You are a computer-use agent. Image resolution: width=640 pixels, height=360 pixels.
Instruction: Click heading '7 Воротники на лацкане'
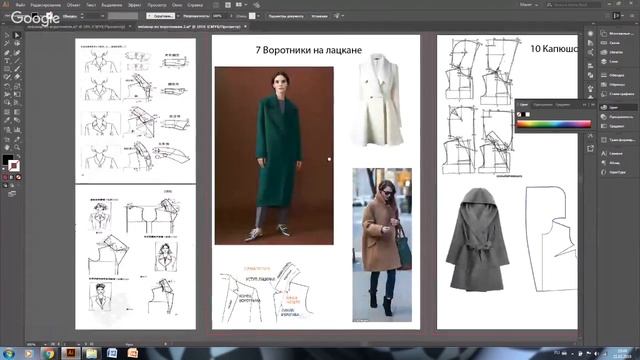[x=309, y=50]
